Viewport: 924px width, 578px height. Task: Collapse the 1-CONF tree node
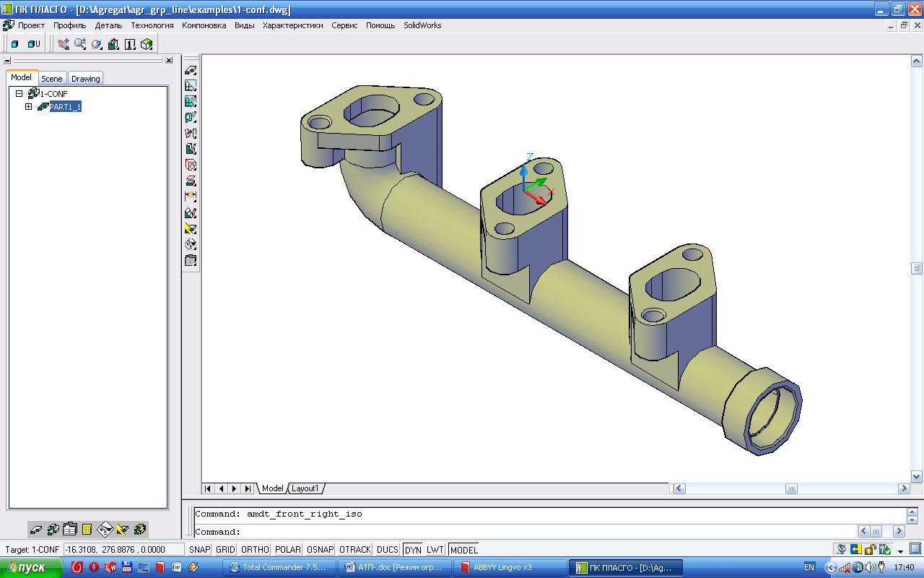point(19,94)
